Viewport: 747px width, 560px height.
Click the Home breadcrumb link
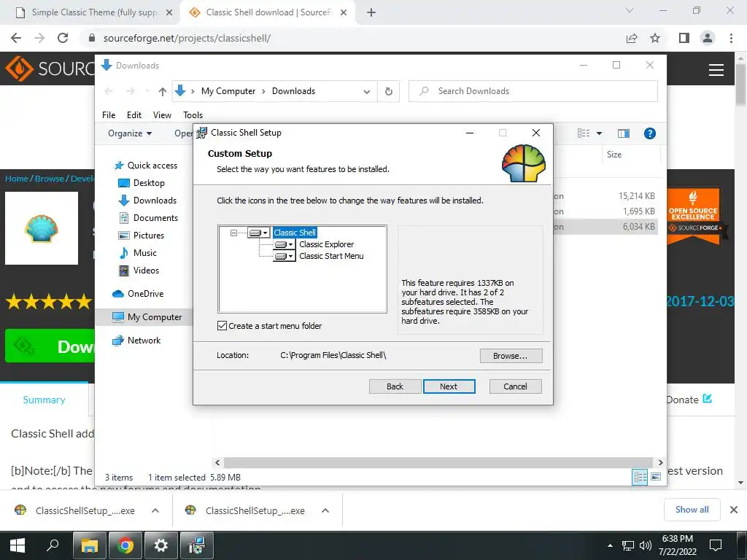click(17, 179)
